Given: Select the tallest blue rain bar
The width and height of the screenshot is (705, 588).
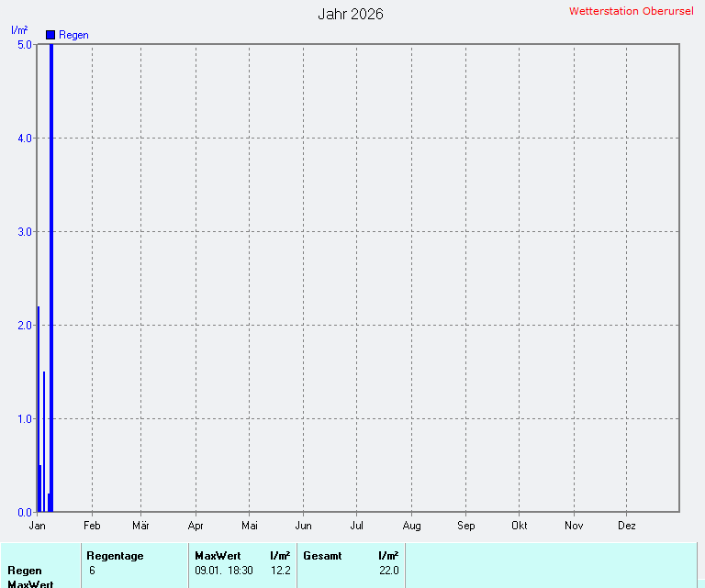Looking at the screenshot, I should (x=51, y=275).
